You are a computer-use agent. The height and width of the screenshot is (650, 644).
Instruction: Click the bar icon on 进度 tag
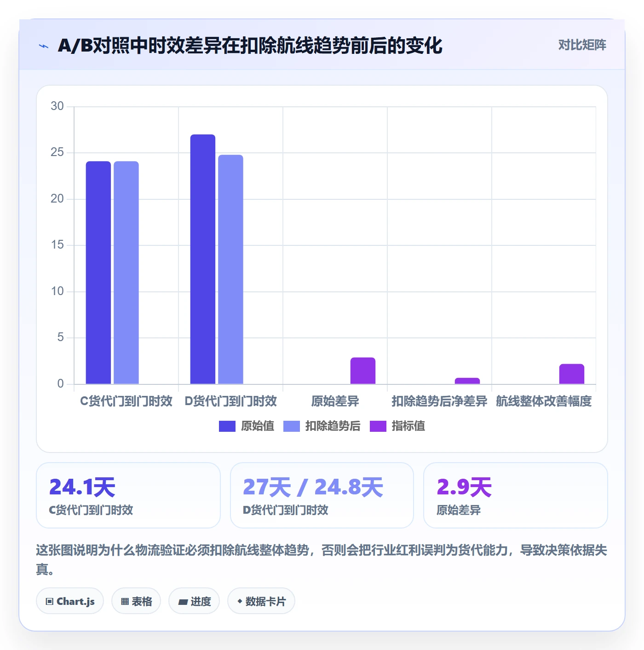[x=183, y=602]
